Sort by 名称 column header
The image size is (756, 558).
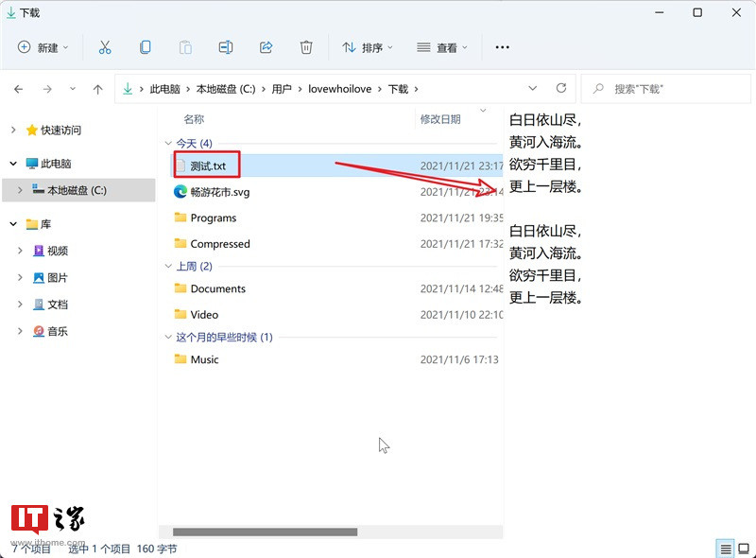pos(194,119)
